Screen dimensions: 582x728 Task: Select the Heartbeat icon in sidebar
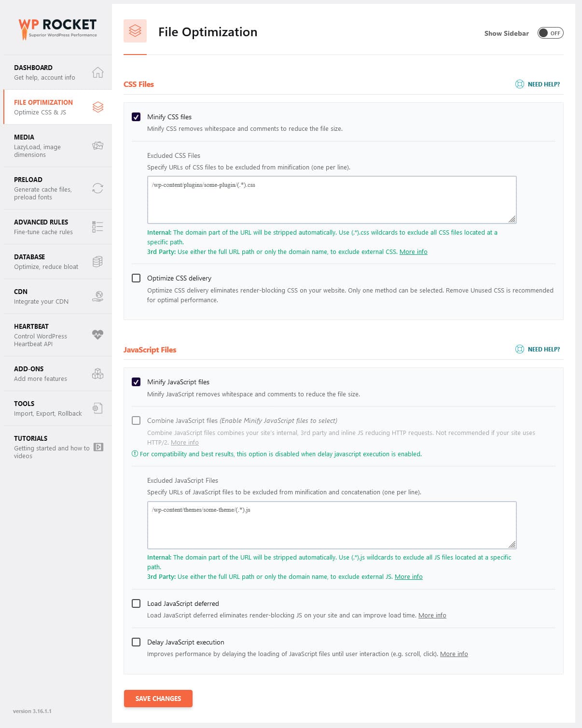tap(97, 333)
